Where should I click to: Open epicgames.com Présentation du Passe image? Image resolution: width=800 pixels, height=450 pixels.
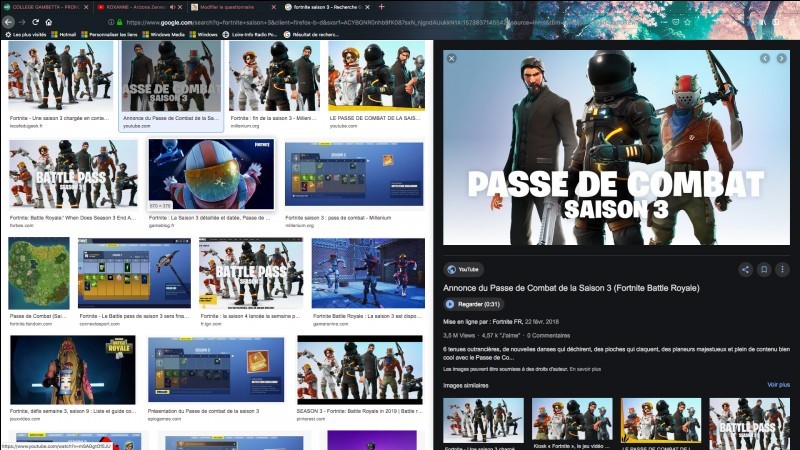tap(216, 370)
